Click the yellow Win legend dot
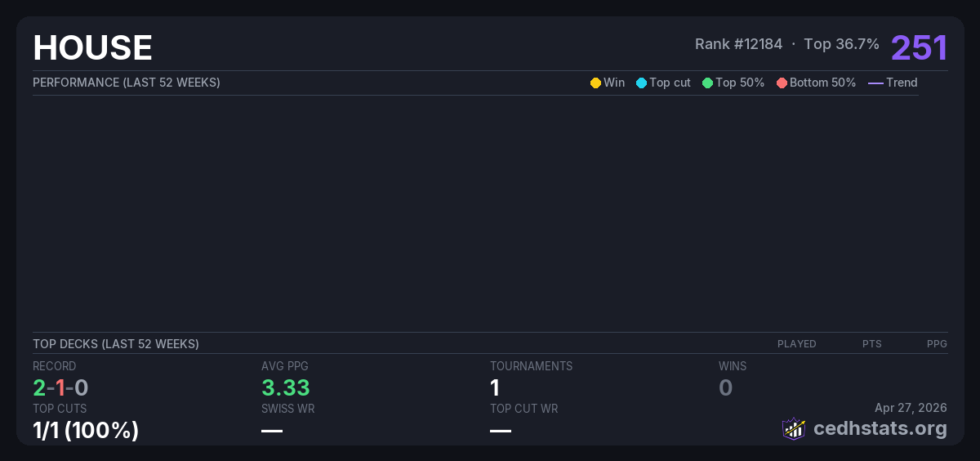 (x=595, y=83)
